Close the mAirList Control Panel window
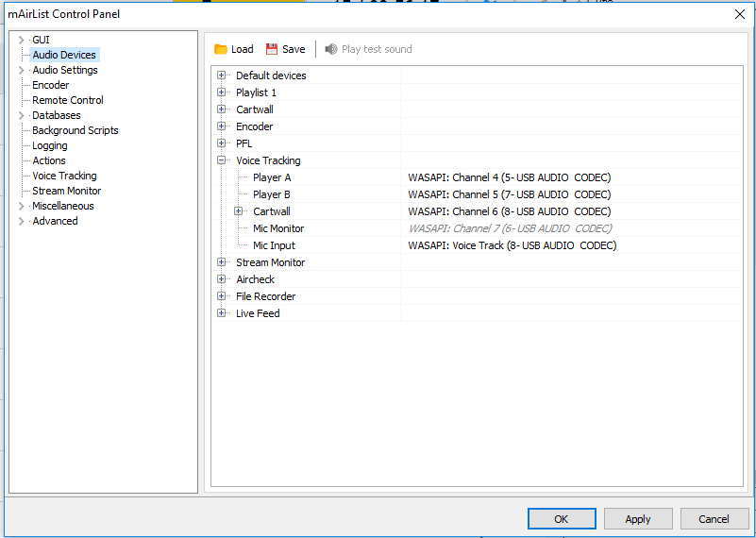756x538 pixels. (740, 14)
